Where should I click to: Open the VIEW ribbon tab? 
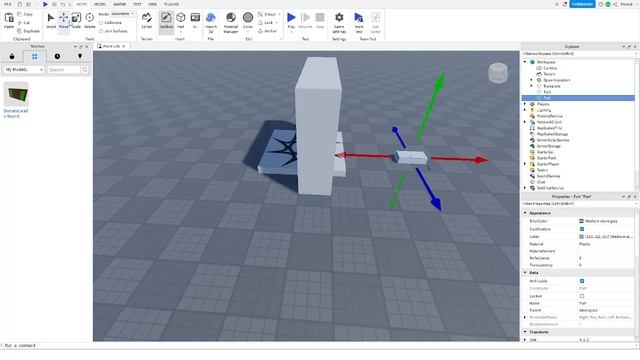(x=153, y=4)
